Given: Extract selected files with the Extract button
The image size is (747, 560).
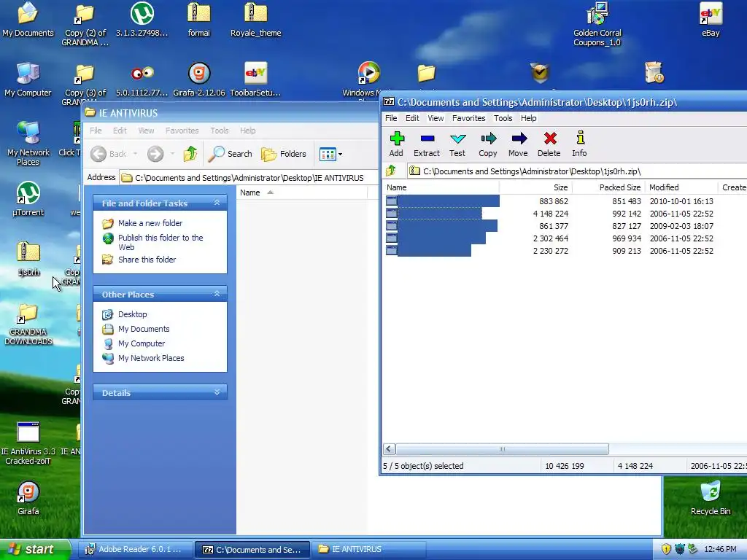Looking at the screenshot, I should (x=426, y=144).
